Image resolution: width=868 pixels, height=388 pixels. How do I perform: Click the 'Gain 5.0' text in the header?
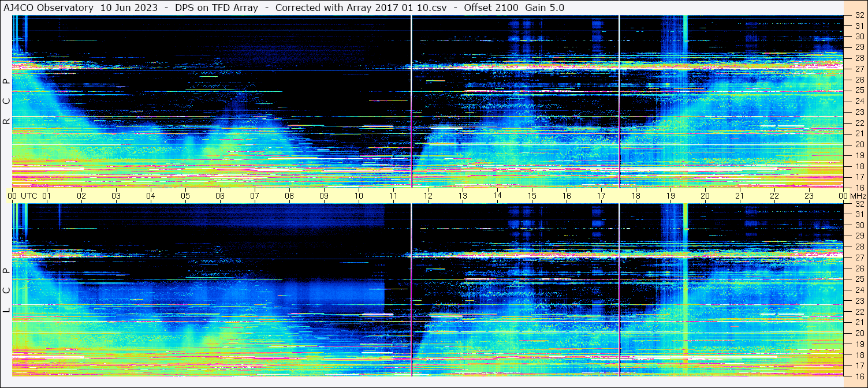tap(545, 8)
